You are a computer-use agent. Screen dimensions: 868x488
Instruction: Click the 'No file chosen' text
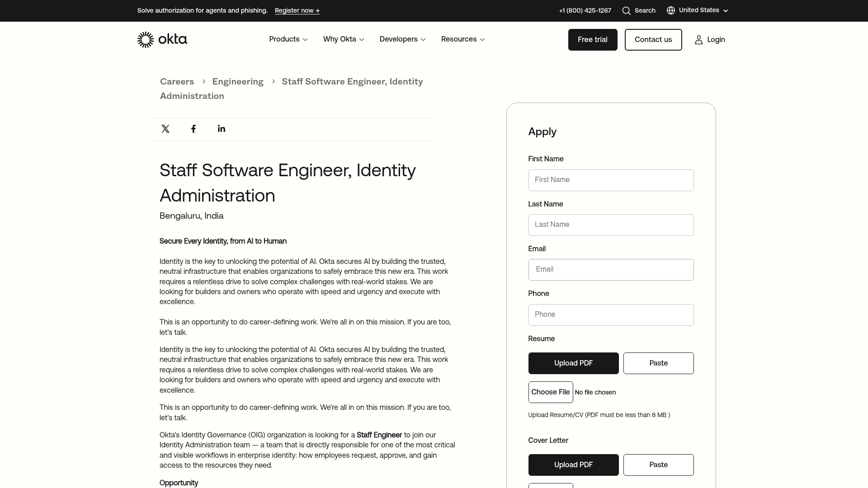click(x=595, y=393)
